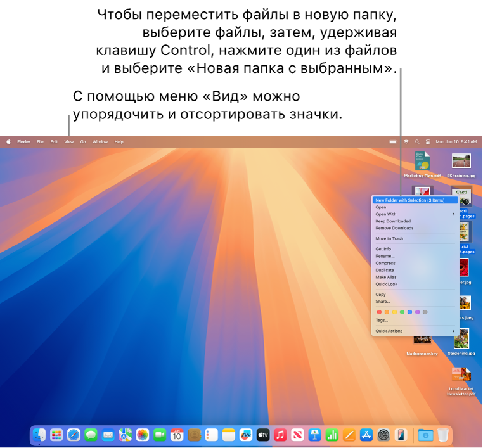The width and height of the screenshot is (483, 448).
Task: Choose Open in the context menu
Action: click(415, 207)
